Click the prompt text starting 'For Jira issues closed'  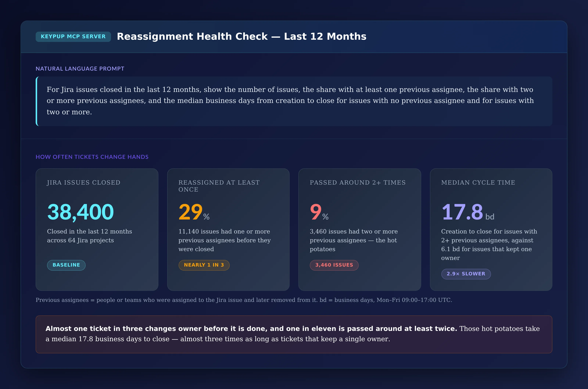click(x=290, y=101)
